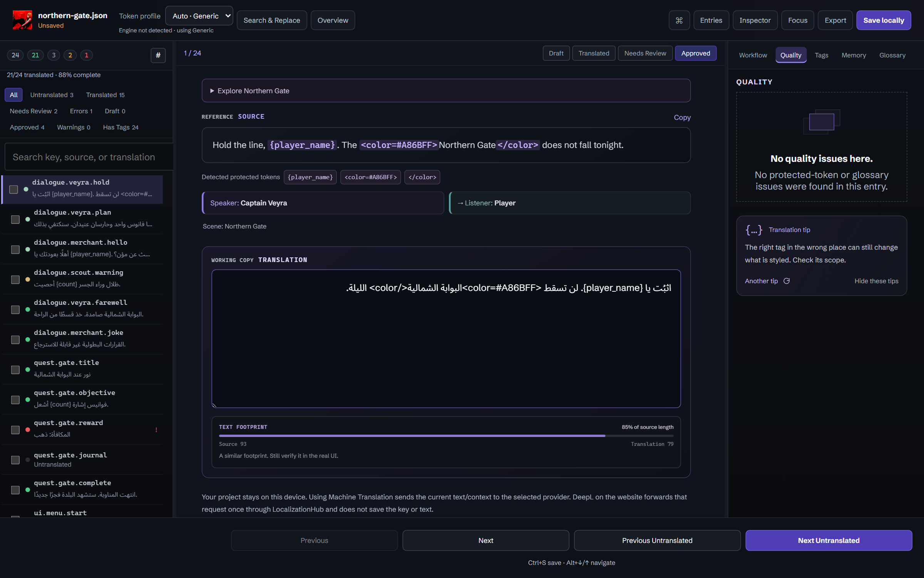
Task: Click into the translation text area
Action: [446, 338]
